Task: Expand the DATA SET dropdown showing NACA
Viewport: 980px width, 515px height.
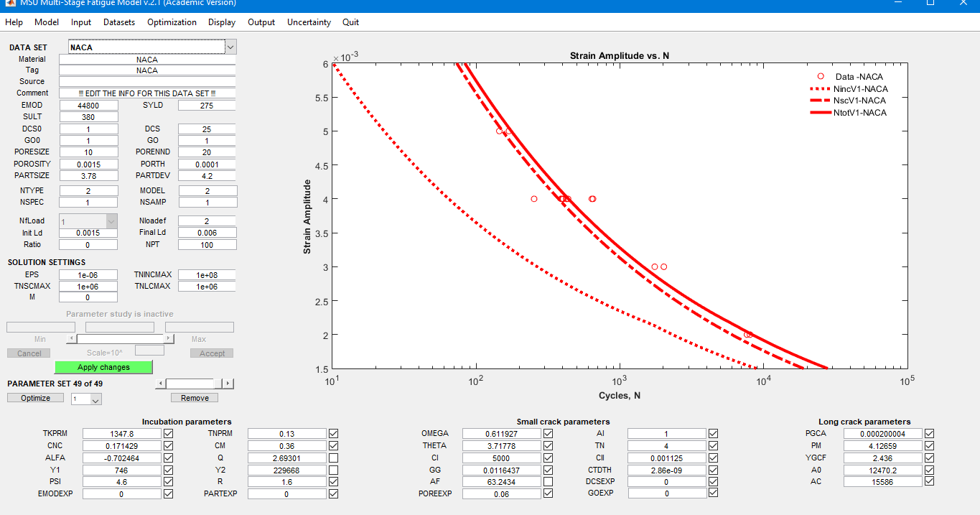Action: point(230,47)
